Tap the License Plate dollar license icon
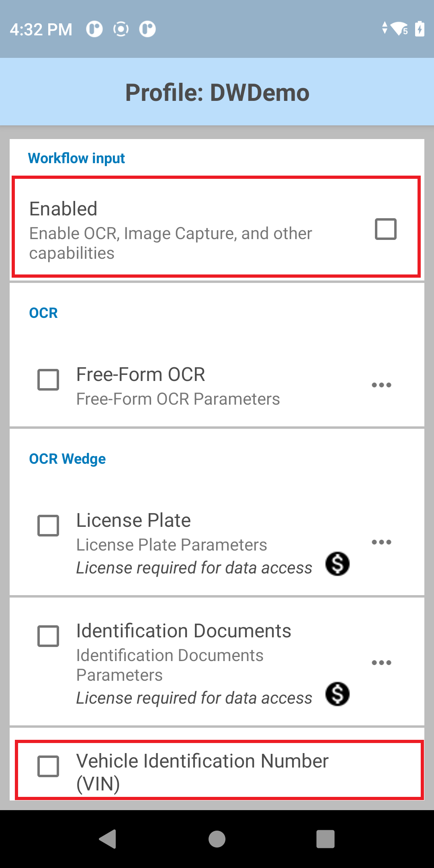The height and width of the screenshot is (868, 434). (x=338, y=563)
